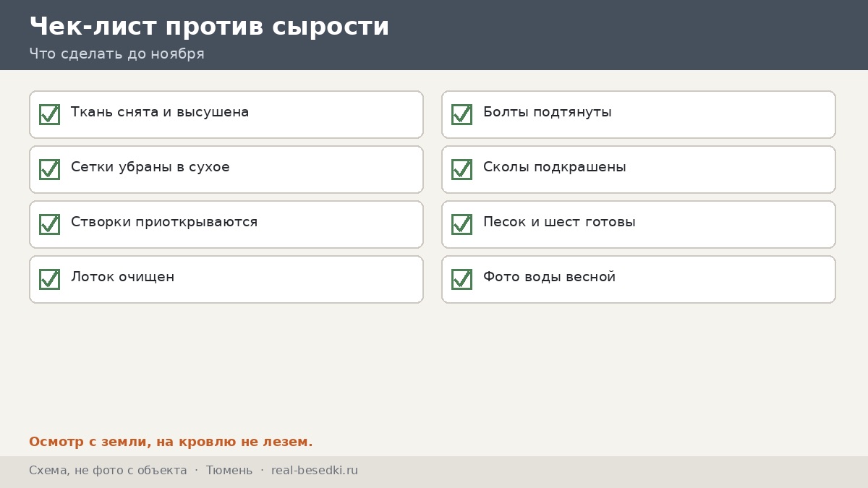Click the text 'Сетки убраны в сухое'
This screenshot has height=488, width=868.
pos(150,167)
